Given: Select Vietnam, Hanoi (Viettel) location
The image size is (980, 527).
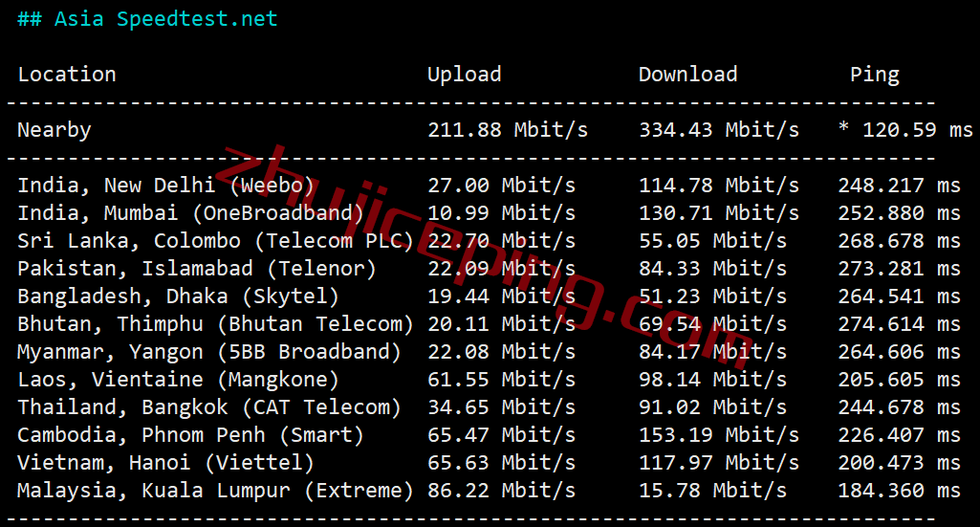Looking at the screenshot, I should point(166,463).
